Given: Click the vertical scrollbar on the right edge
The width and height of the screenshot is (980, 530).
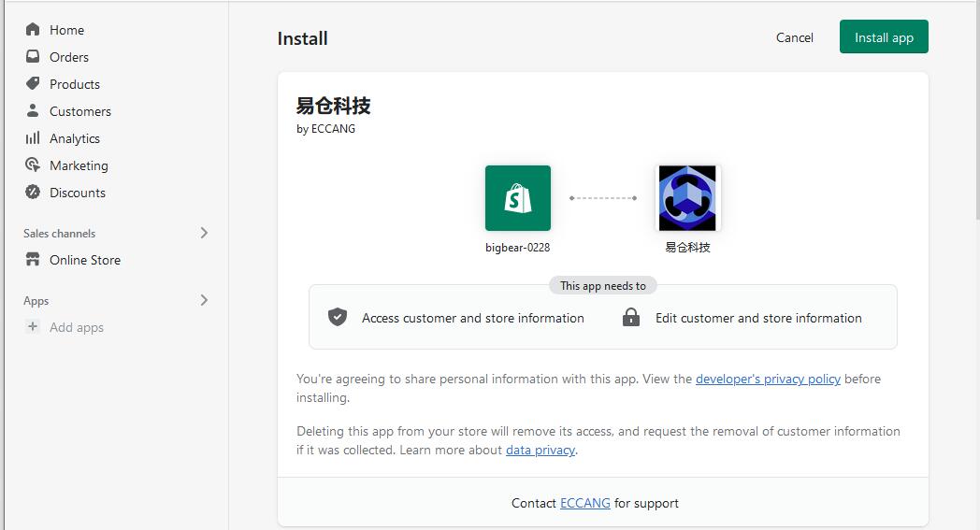Looking at the screenshot, I should click(x=977, y=110).
